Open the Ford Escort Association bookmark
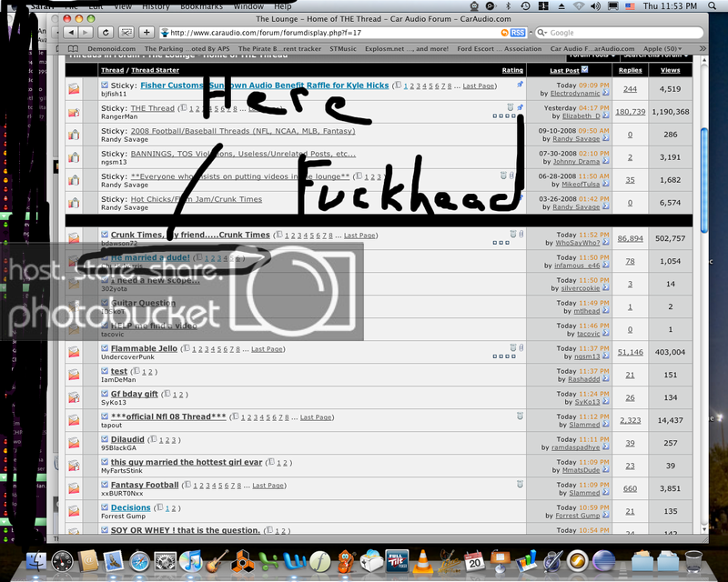This screenshot has height=582, width=728. [499, 49]
